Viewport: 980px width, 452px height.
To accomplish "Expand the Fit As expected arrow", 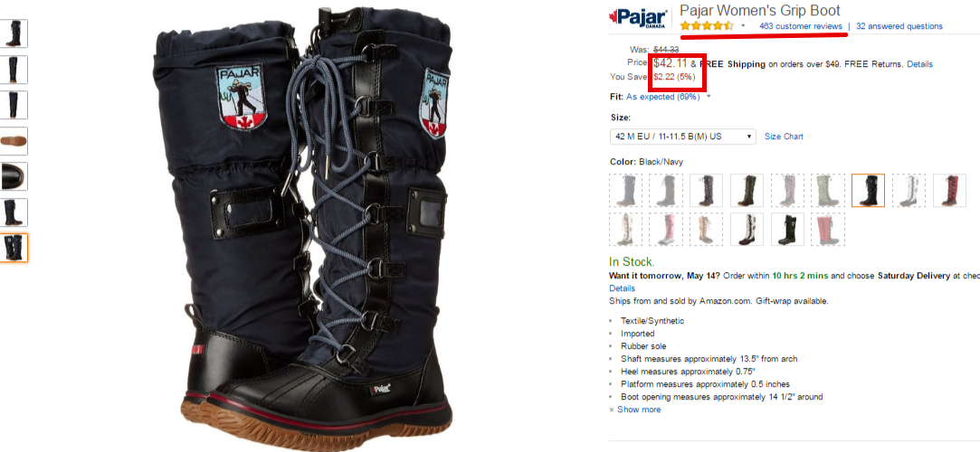I will click(709, 97).
